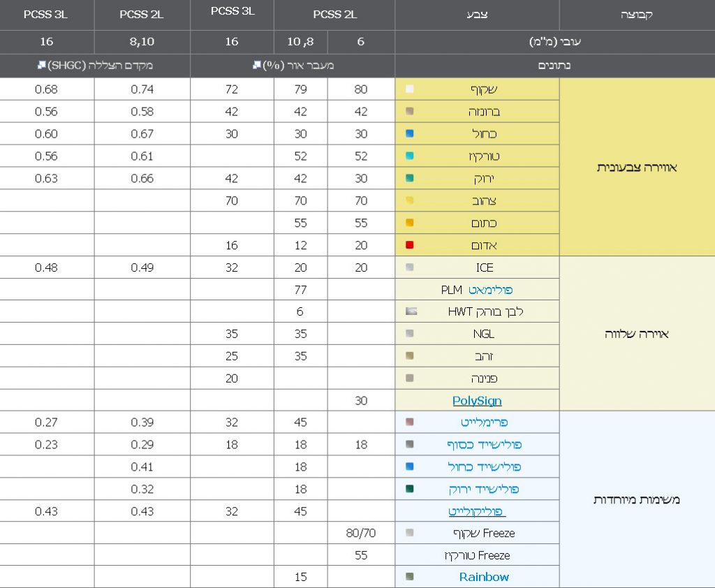Select the אווירה צבעונית group cell
Image resolution: width=715 pixels, height=588 pixels.
637,167
